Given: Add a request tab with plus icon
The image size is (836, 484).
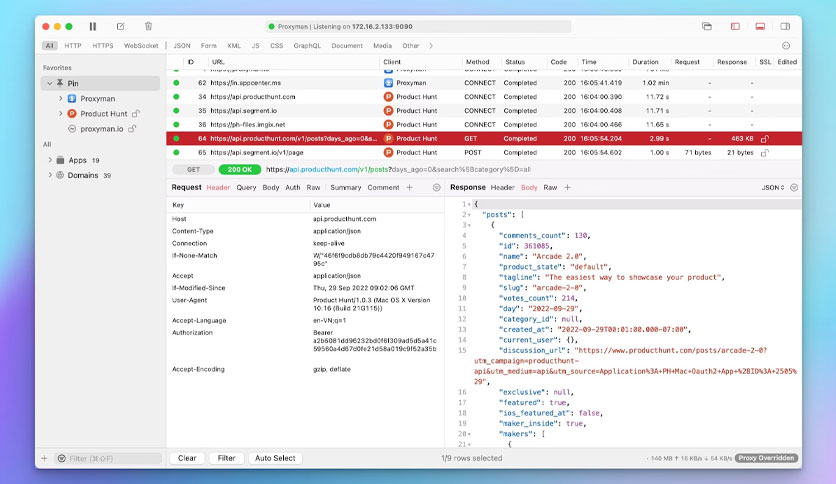Looking at the screenshot, I should [409, 188].
